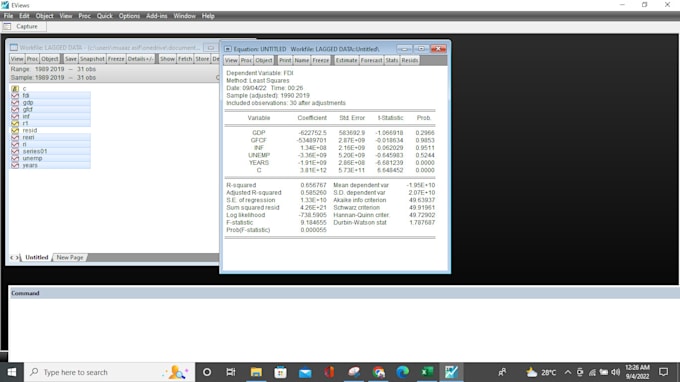Click Store in the workfile toolbar
This screenshot has width=680, height=382.
click(x=202, y=59)
